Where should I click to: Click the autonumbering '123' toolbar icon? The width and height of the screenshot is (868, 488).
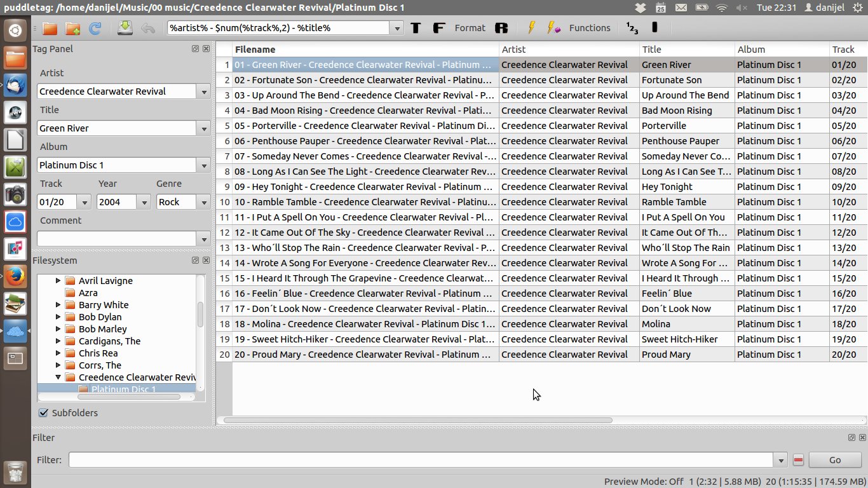point(632,28)
